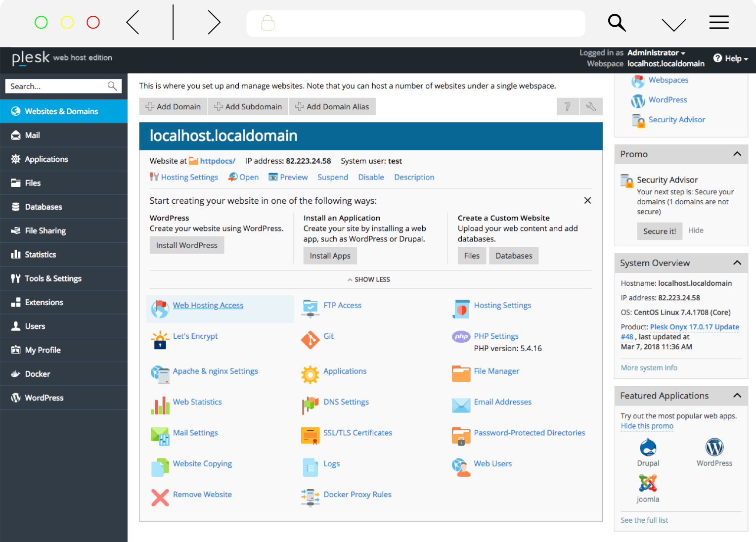This screenshot has height=542, width=756.
Task: Open SSL/TLS Certificates icon
Action: (x=311, y=436)
